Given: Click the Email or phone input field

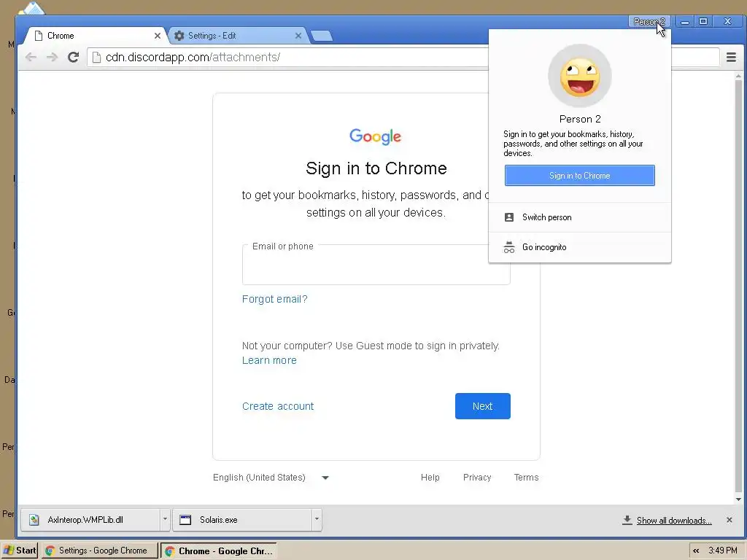Looking at the screenshot, I should pos(376,265).
